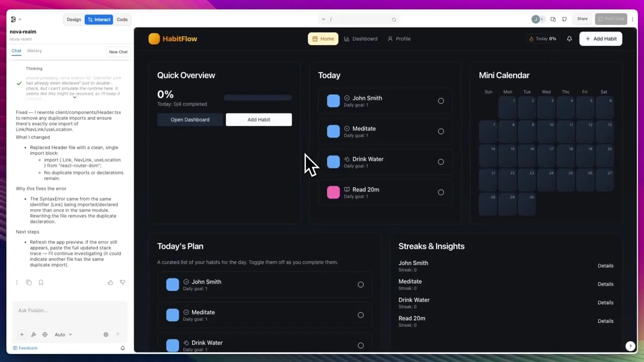Click the nova-realm project name
The height and width of the screenshot is (362, 644).
pyautogui.click(x=23, y=32)
